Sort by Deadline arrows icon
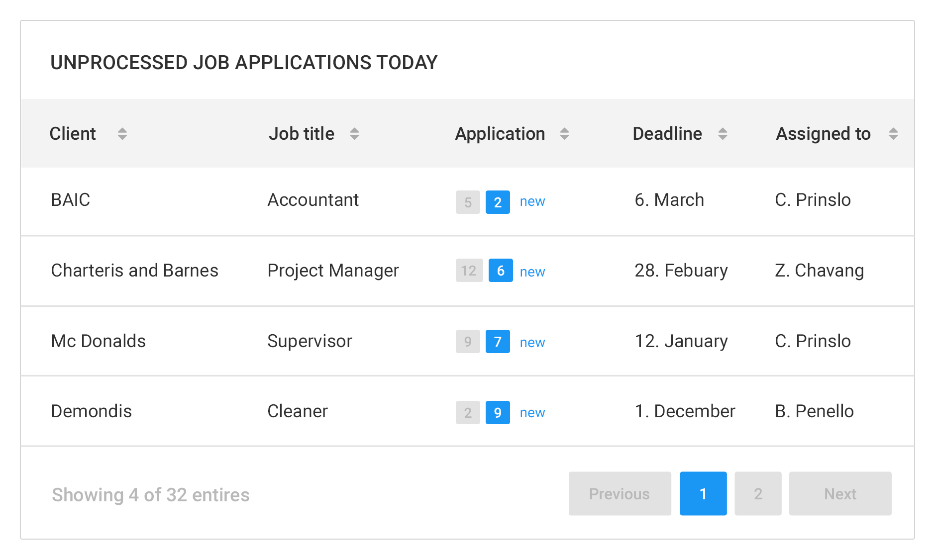 (723, 134)
